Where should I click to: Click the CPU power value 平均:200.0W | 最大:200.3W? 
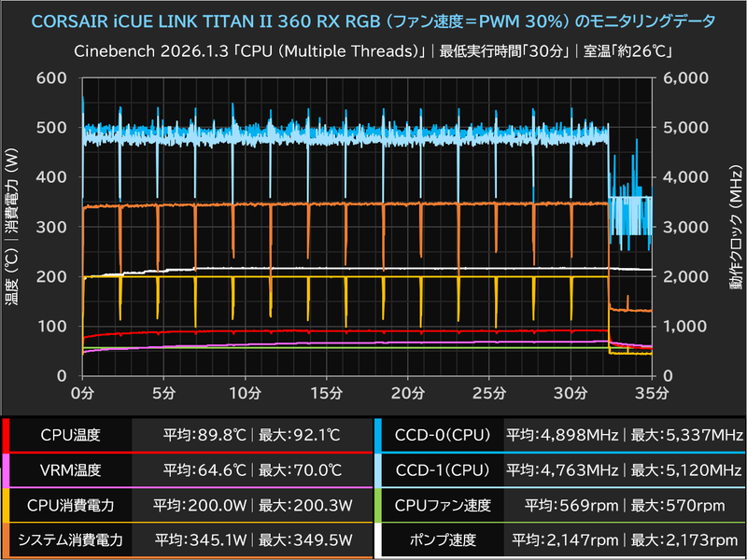click(252, 505)
